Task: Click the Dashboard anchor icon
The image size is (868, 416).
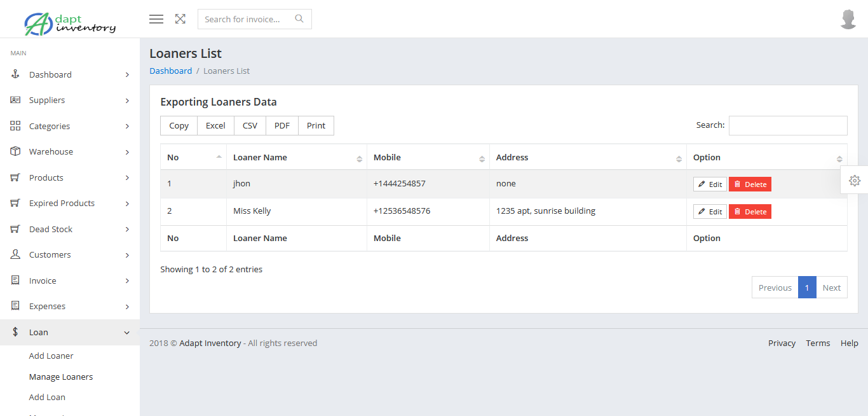Action: tap(16, 74)
